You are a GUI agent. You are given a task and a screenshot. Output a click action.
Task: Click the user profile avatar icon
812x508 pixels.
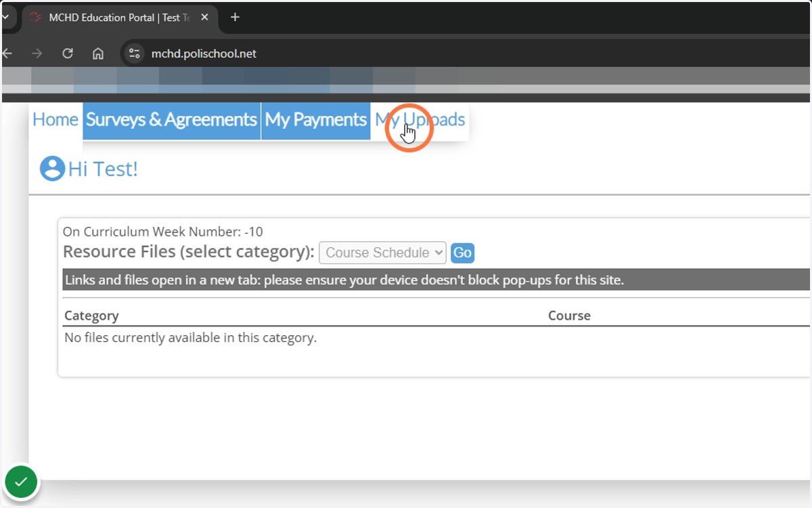(52, 169)
